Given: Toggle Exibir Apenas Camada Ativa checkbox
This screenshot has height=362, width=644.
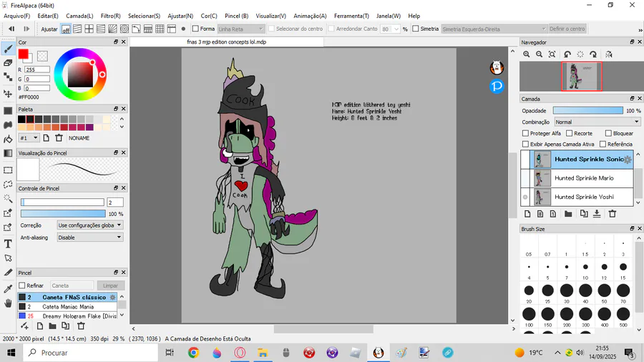Looking at the screenshot, I should pyautogui.click(x=525, y=144).
